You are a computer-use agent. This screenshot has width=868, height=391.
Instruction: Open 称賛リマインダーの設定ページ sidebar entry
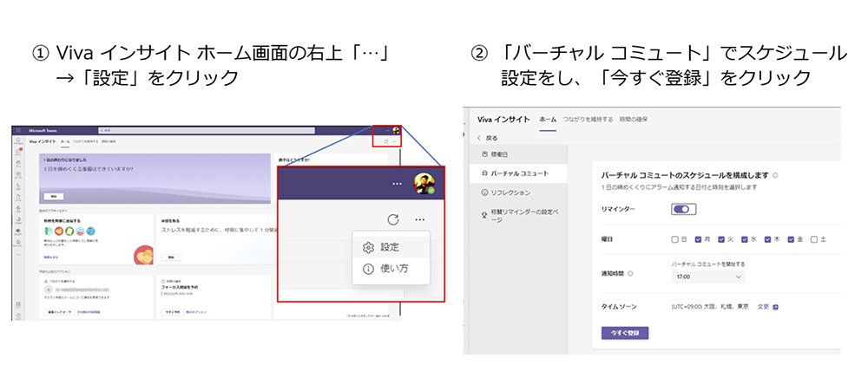518,216
